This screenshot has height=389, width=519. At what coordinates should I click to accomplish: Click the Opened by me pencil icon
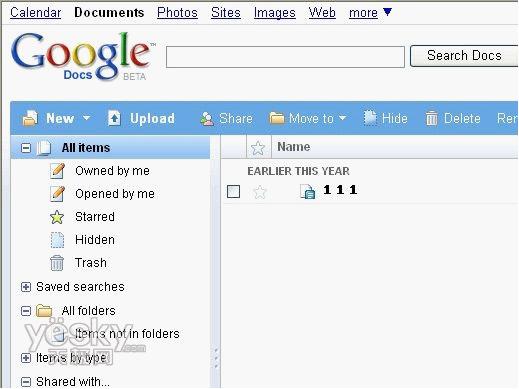pyautogui.click(x=57, y=194)
